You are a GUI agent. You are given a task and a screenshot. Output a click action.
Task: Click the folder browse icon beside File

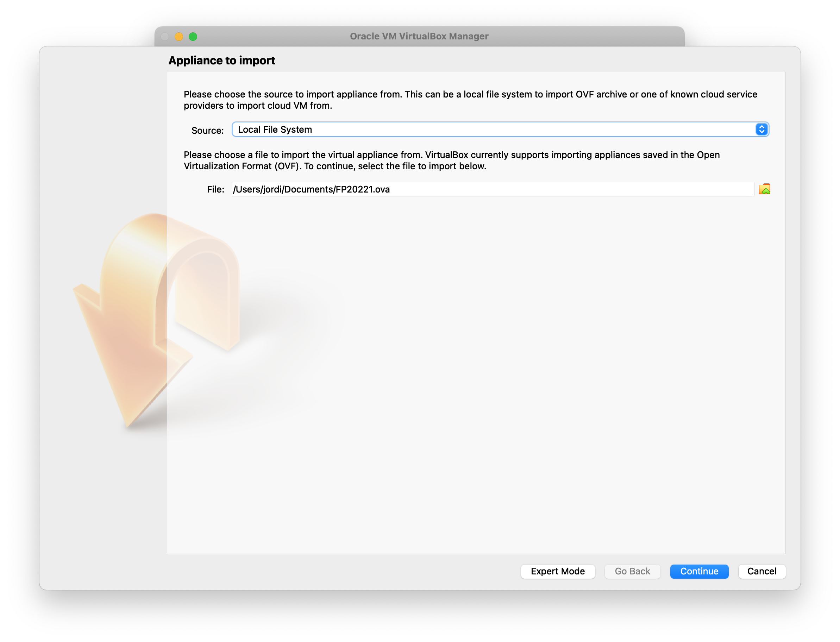764,189
